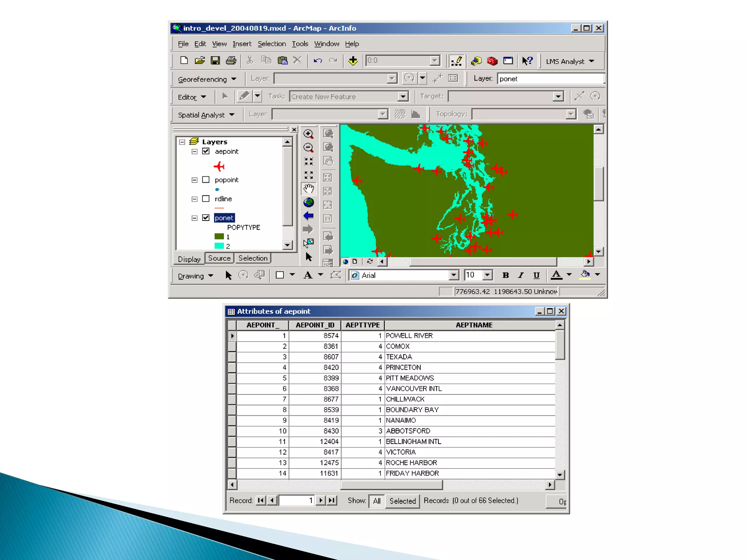
Task: Click the Save map icon
Action: (x=215, y=61)
